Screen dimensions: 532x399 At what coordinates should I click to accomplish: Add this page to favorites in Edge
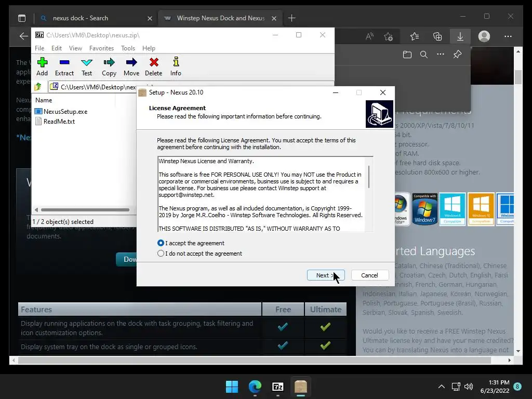click(x=389, y=36)
